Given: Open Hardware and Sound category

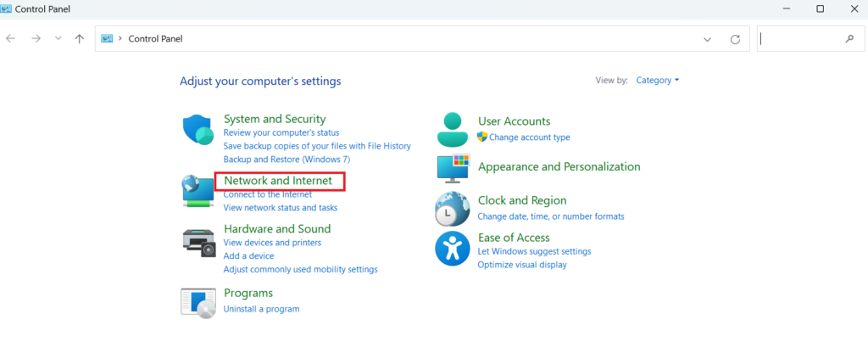Looking at the screenshot, I should (x=277, y=228).
